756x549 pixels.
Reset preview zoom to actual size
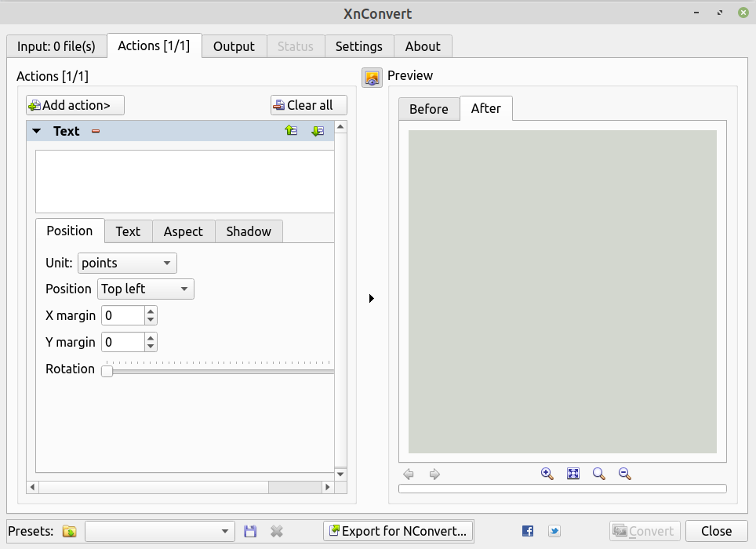coord(599,474)
